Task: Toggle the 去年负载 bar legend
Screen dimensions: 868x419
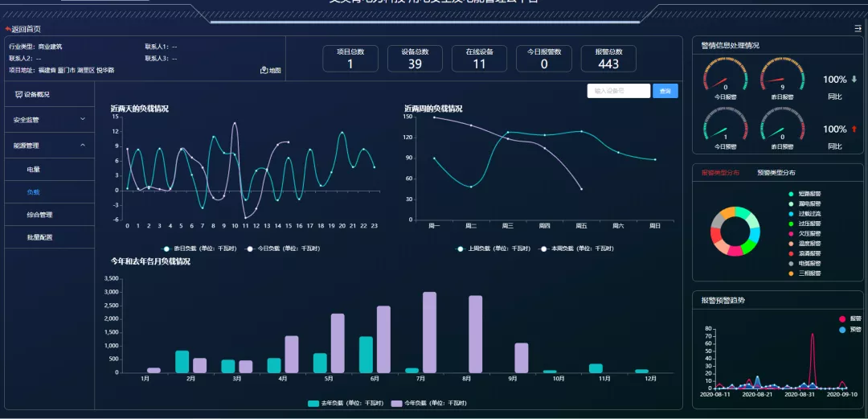Action: pos(346,404)
